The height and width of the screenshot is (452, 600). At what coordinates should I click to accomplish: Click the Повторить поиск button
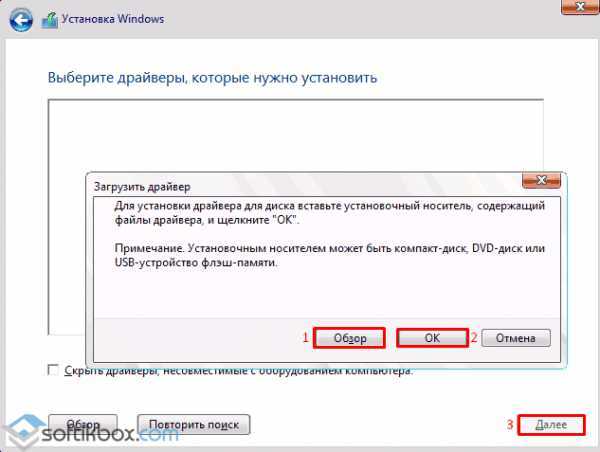tap(194, 424)
